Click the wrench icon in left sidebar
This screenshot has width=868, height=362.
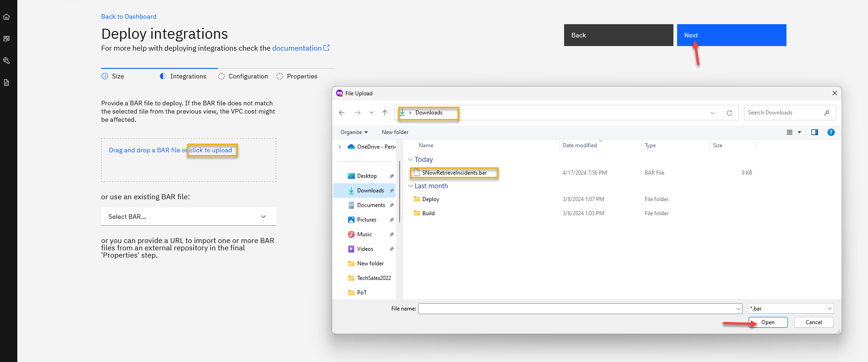click(6, 61)
